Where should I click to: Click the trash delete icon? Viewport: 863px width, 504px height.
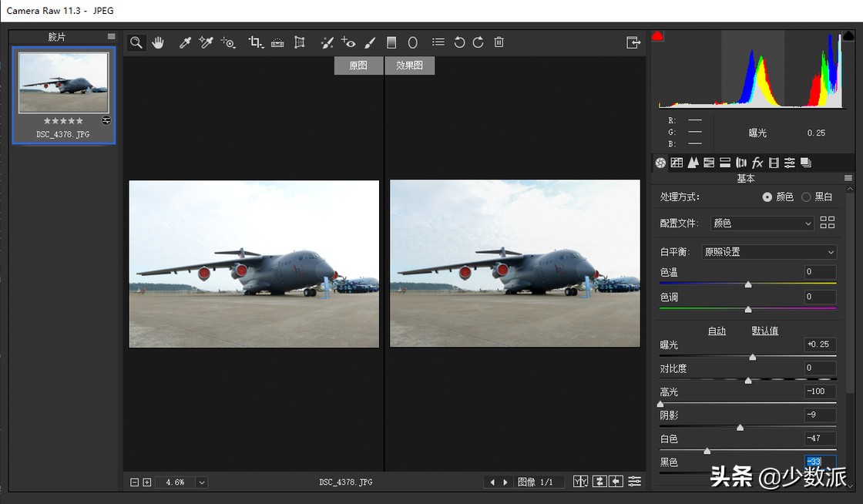[x=499, y=43]
